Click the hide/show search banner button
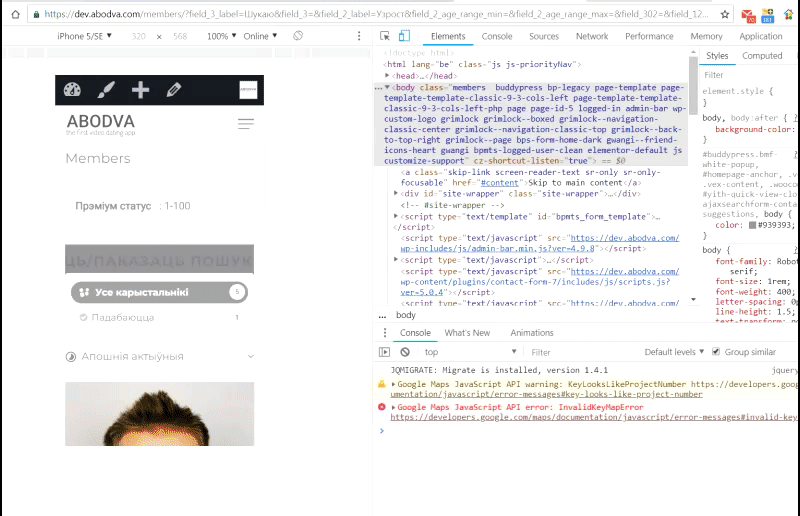This screenshot has width=800, height=516. pyautogui.click(x=159, y=259)
